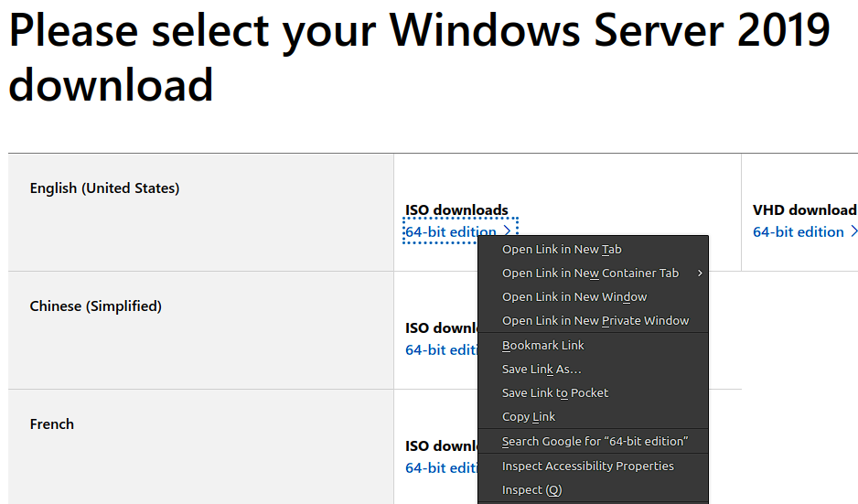Click ISO downloads heading in English row
The image size is (858, 504).
click(456, 210)
